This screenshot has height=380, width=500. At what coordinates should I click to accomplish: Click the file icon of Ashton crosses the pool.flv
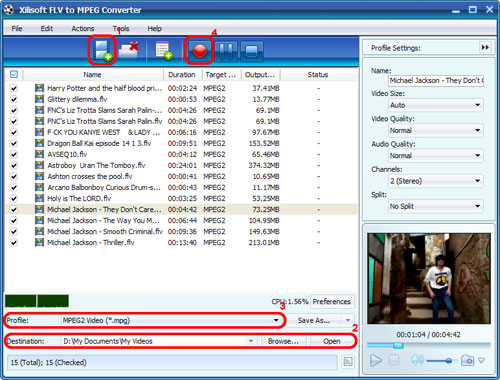click(39, 176)
